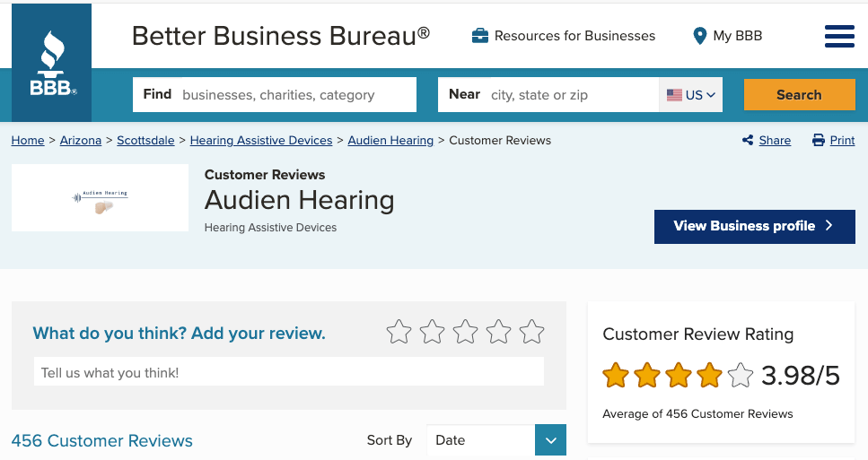Open Hearing Assistive Devices breadcrumb
The height and width of the screenshot is (460, 868).
[261, 140]
